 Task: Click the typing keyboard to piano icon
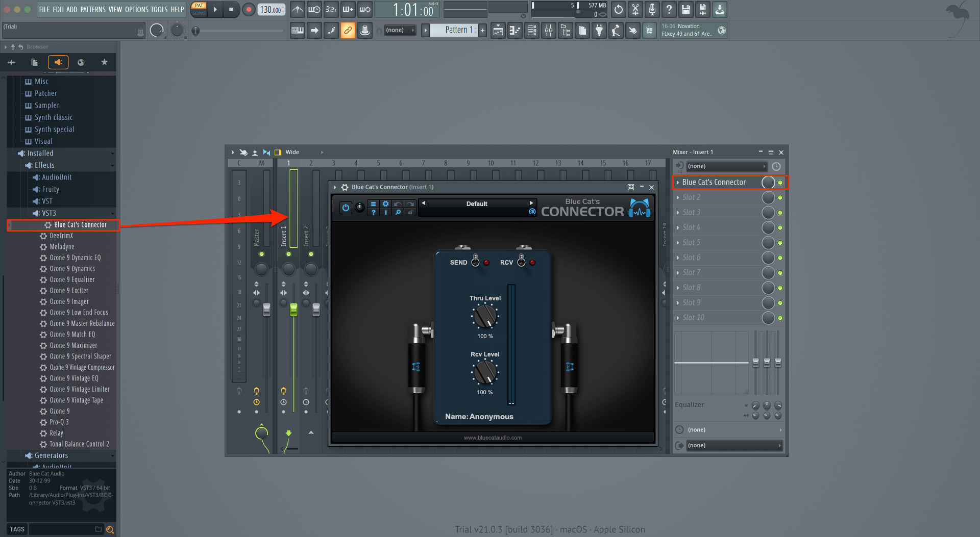pos(298,31)
